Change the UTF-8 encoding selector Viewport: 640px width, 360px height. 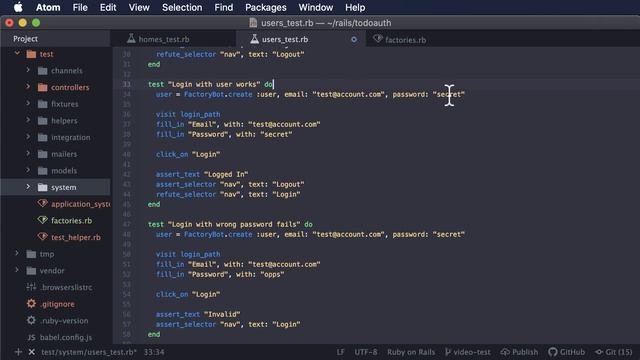(366, 352)
